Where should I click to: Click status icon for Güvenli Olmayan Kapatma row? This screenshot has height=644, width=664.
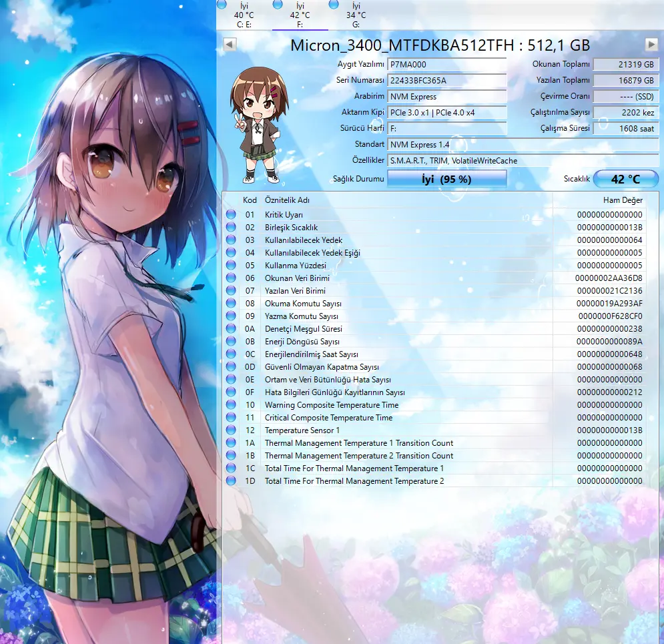point(231,366)
